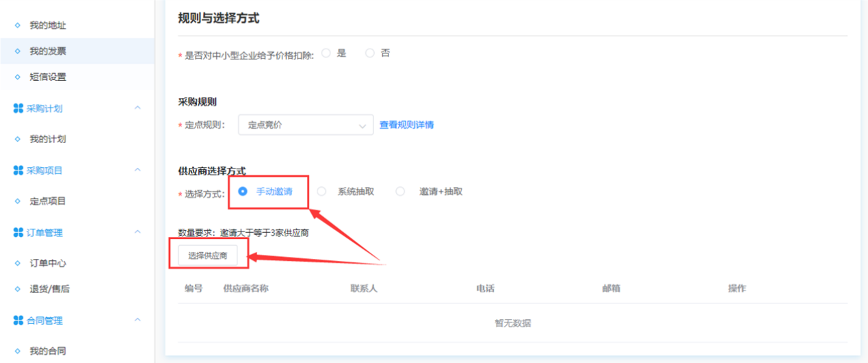Click diamond icon beside 我的地址
The width and height of the screenshot is (868, 363).
point(18,25)
